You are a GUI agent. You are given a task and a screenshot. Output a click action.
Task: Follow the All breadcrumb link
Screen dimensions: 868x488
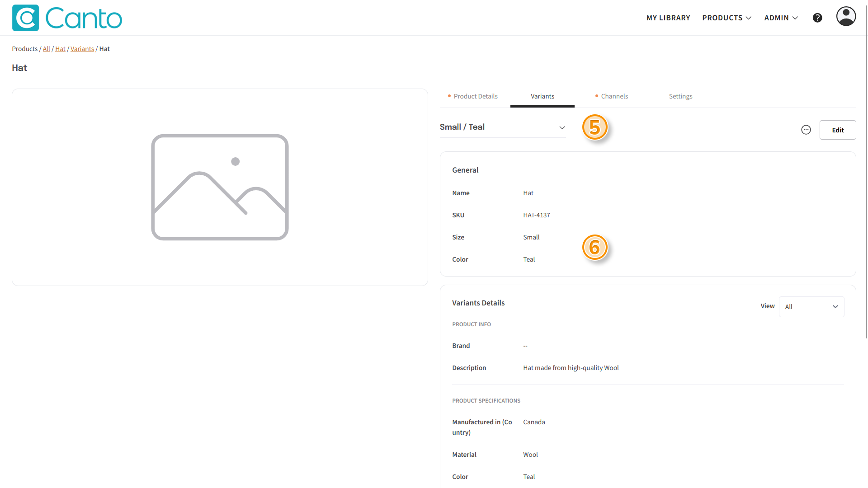tap(47, 49)
